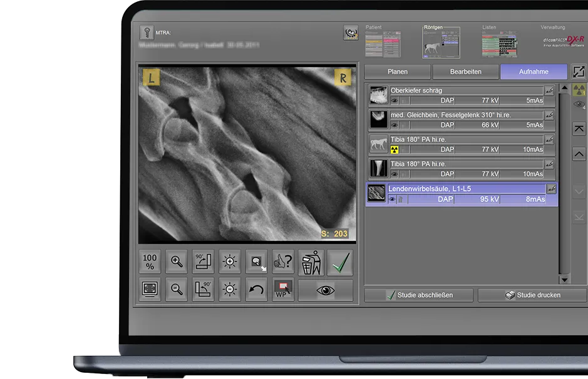This screenshot has width=588, height=379.
Task: Rotate image 90° clockwise
Action: point(203,263)
